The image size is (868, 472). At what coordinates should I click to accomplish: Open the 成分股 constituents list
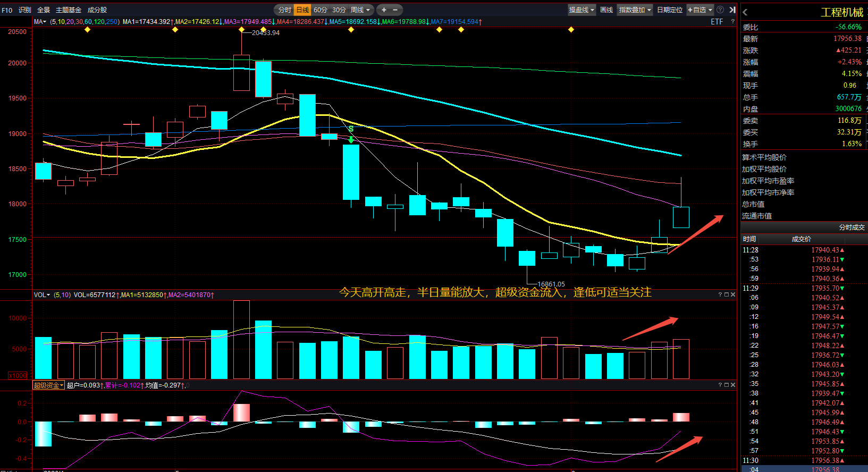(x=97, y=10)
